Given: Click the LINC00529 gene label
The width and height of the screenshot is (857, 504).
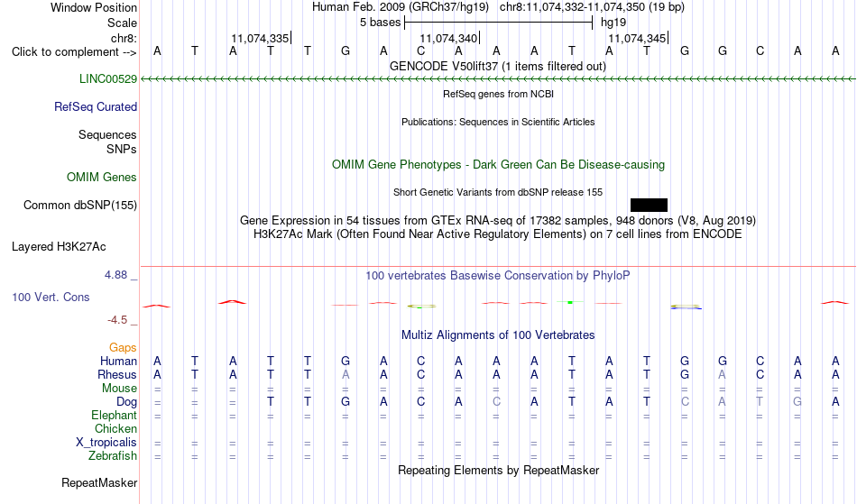Looking at the screenshot, I should pyautogui.click(x=108, y=78).
